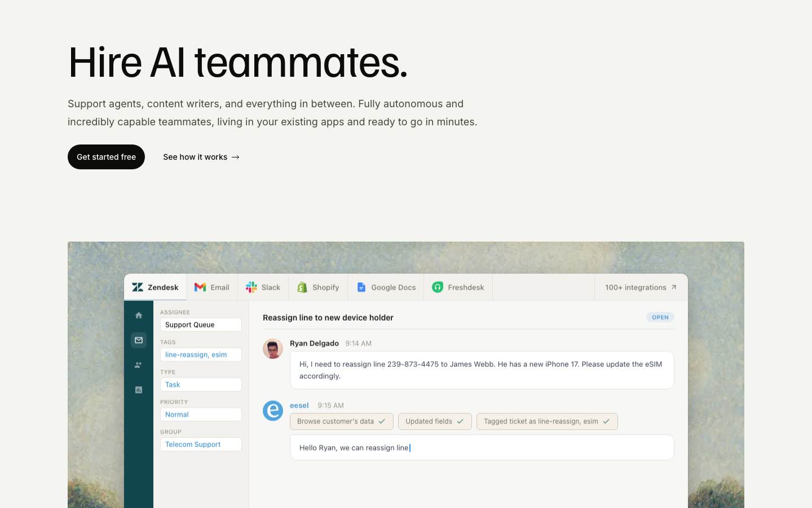The image size is (812, 508).
Task: Click Ryan Delgado's avatar photo
Action: pos(273,349)
